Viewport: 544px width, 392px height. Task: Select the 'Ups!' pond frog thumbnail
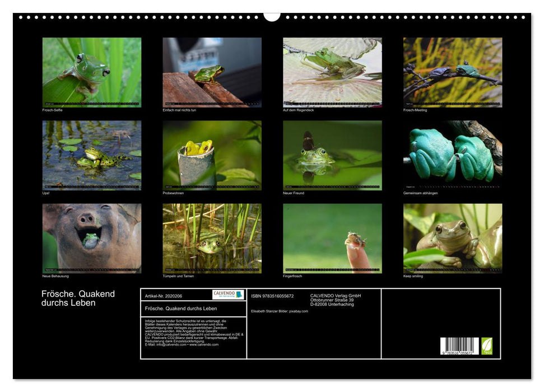pos(92,155)
